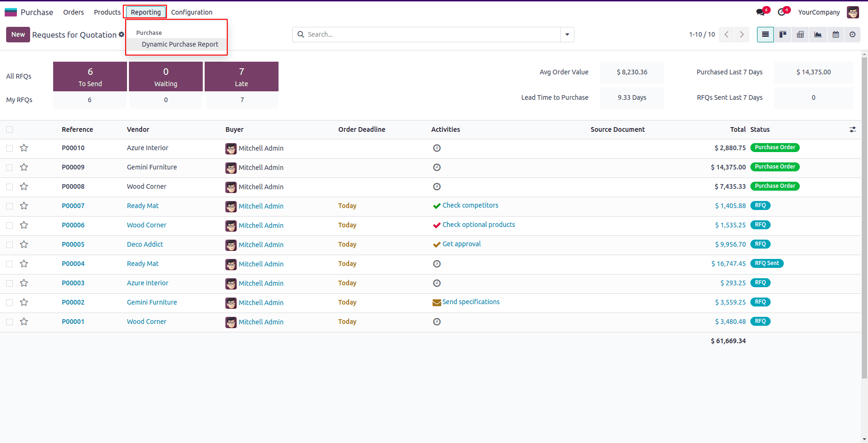
Task: Click the search magnifier icon
Action: 301,34
